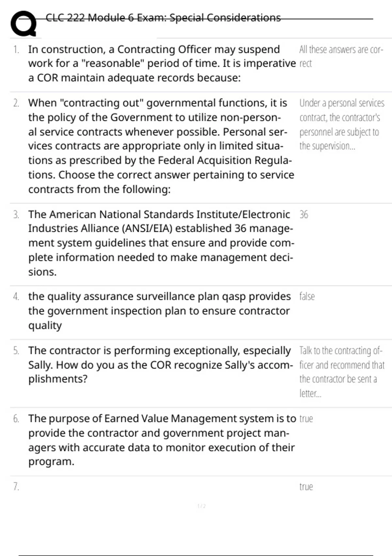Click question 5 about recognizing Sally's accomplishments
The height and width of the screenshot is (556, 392).
point(160,365)
